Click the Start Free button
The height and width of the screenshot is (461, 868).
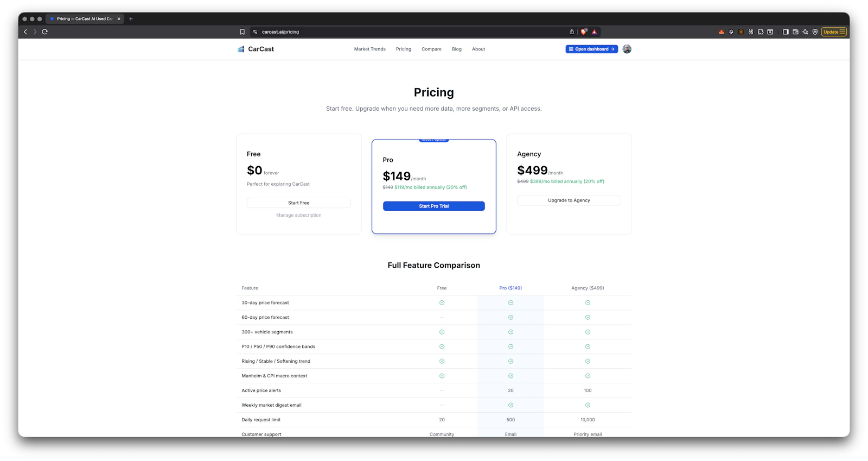299,203
